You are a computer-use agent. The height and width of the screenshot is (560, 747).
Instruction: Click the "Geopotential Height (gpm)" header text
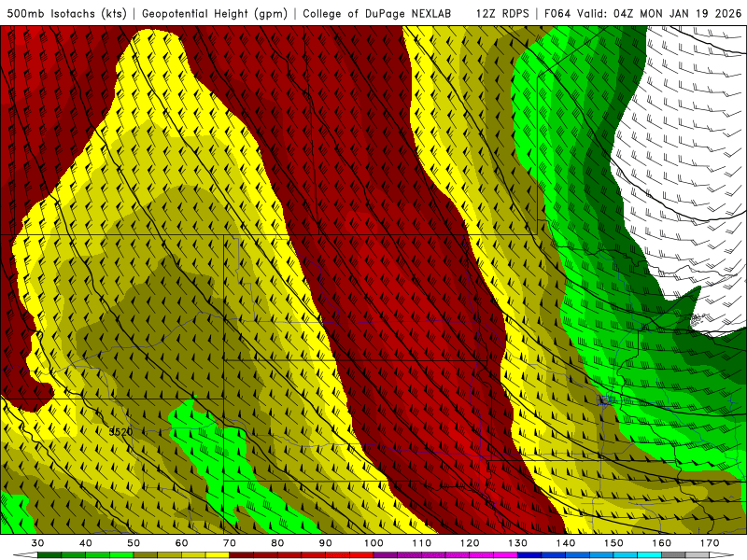[215, 13]
